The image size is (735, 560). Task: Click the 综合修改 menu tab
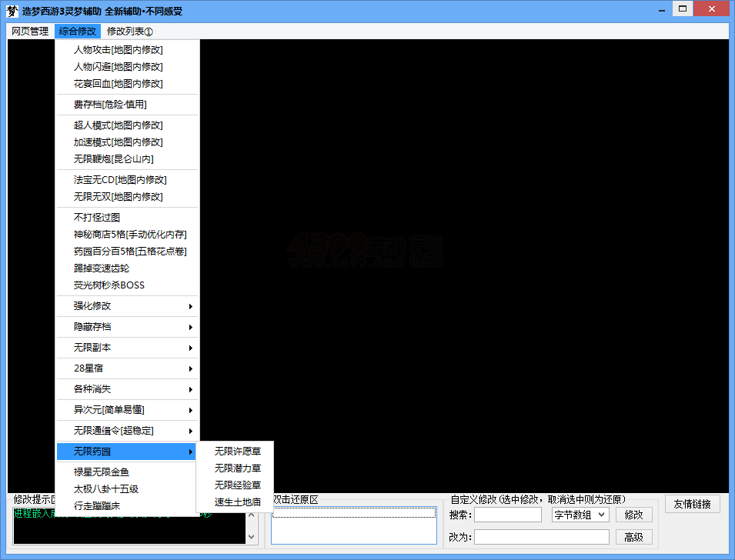coord(77,32)
